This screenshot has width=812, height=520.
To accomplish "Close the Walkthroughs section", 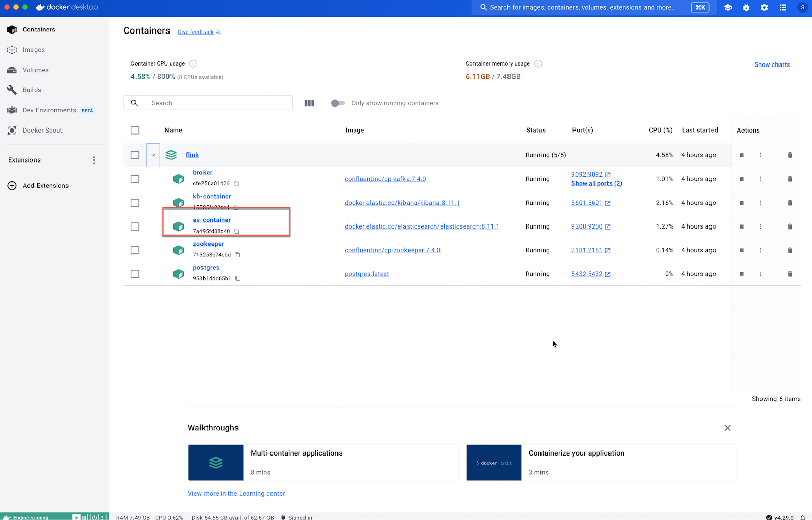I will 727,428.
